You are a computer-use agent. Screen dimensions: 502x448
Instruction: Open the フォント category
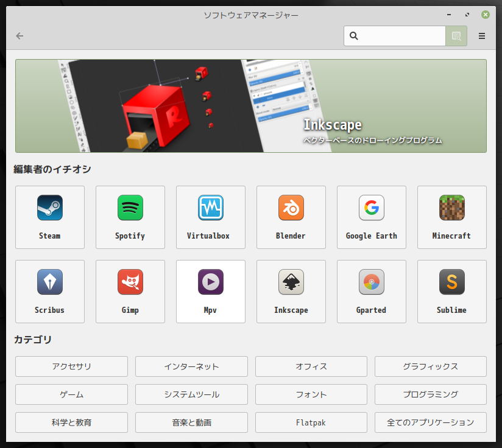[311, 394]
